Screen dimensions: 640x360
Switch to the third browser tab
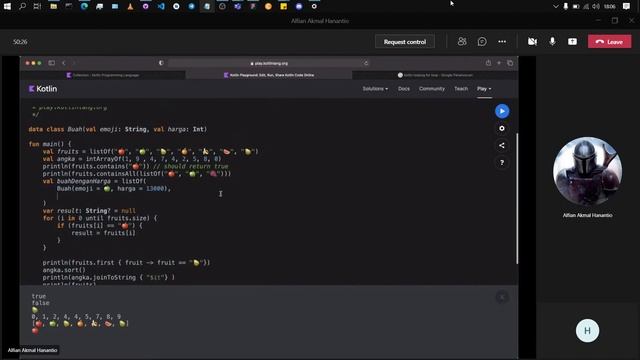pos(435,75)
